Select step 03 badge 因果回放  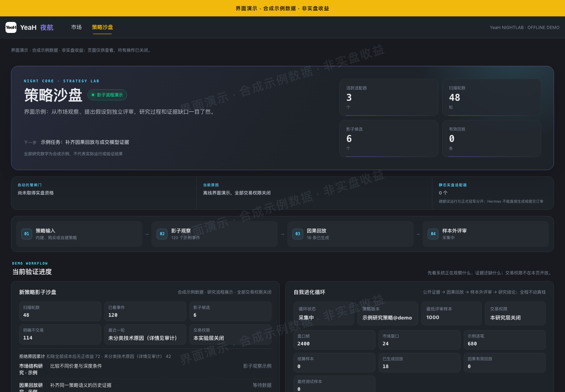coord(298,234)
